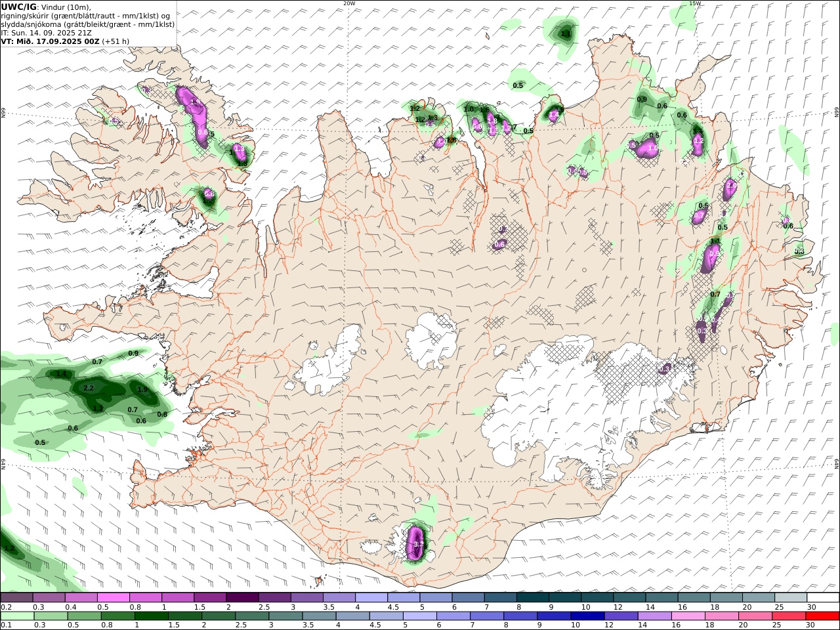Pick the darkest purple 2–2.5 swatch in upper legend

(x=242, y=598)
